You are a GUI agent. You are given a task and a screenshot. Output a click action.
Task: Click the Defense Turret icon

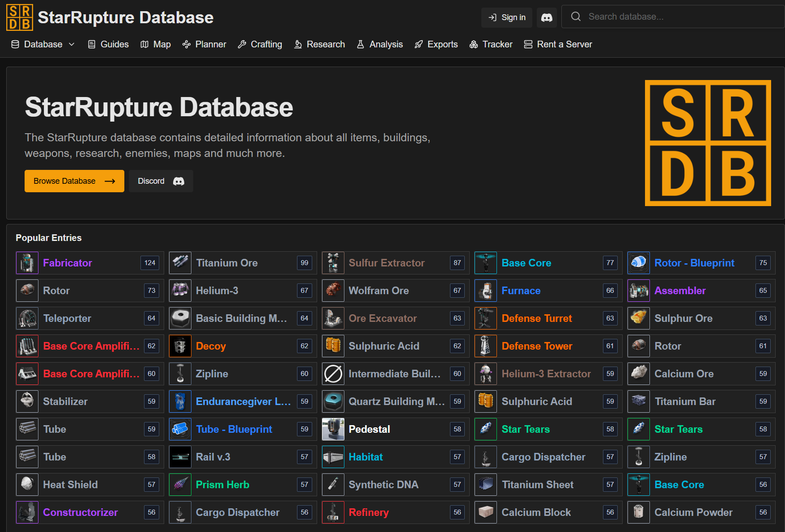[x=486, y=318]
